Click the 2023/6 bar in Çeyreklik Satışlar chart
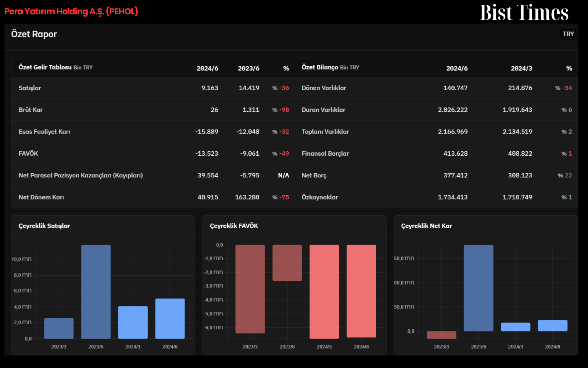The height and width of the screenshot is (368, 588). pos(96,292)
